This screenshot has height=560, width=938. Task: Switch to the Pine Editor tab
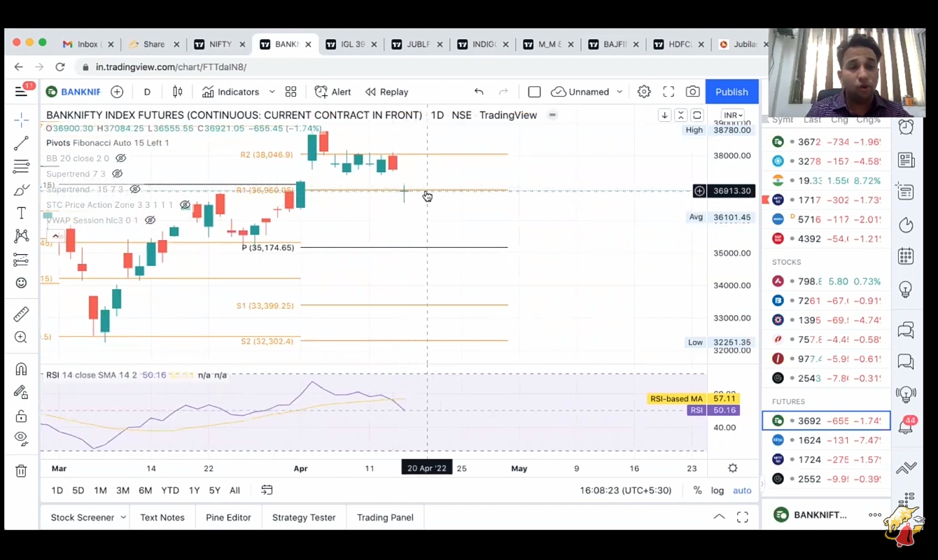228,517
